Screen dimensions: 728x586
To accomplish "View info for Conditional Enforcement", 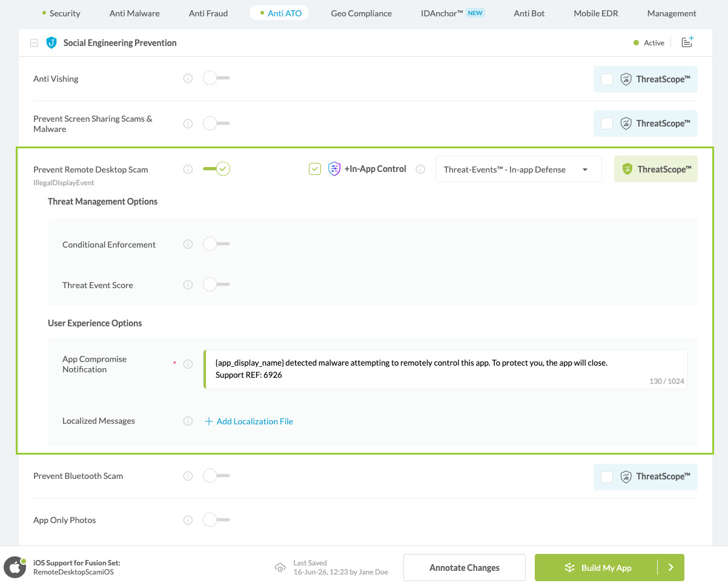I will [188, 245].
